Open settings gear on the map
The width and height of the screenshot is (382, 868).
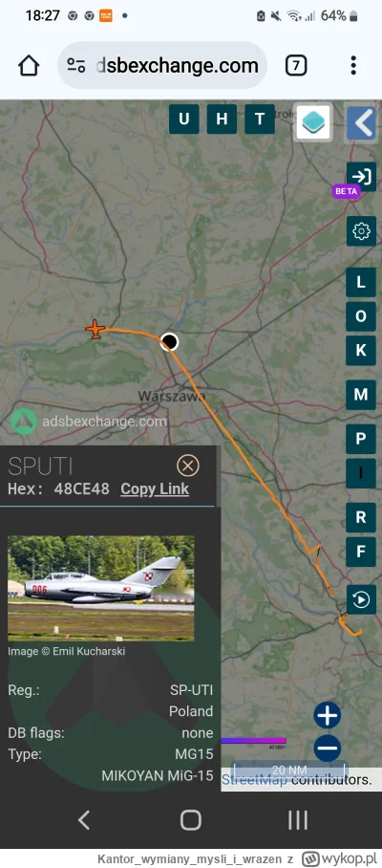[362, 230]
